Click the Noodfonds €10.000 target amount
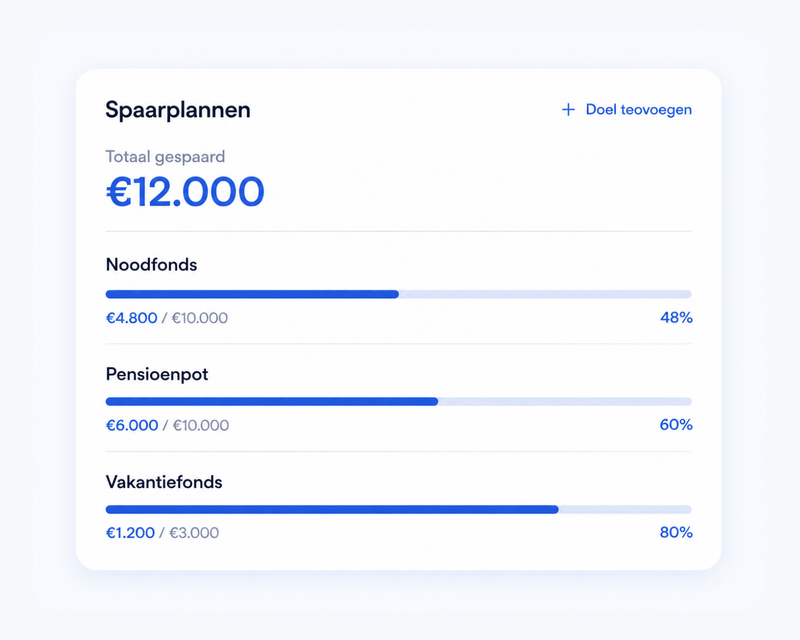This screenshot has height=640, width=800. pyautogui.click(x=199, y=318)
